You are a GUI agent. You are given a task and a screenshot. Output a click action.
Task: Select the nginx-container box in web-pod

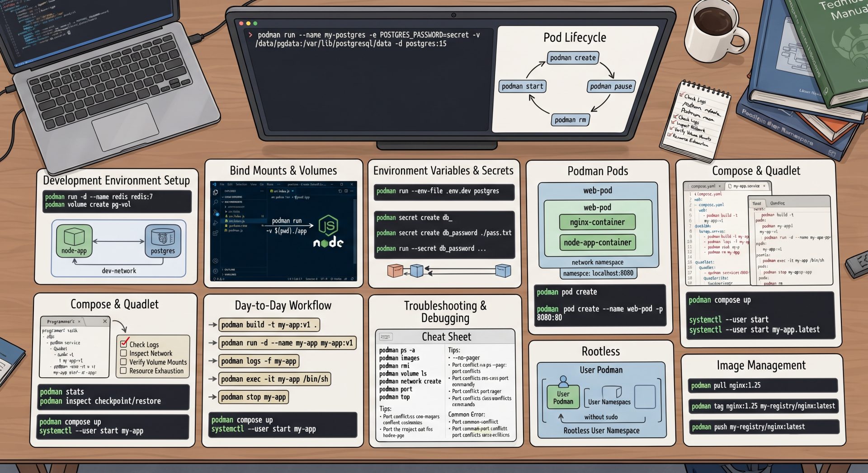(597, 222)
